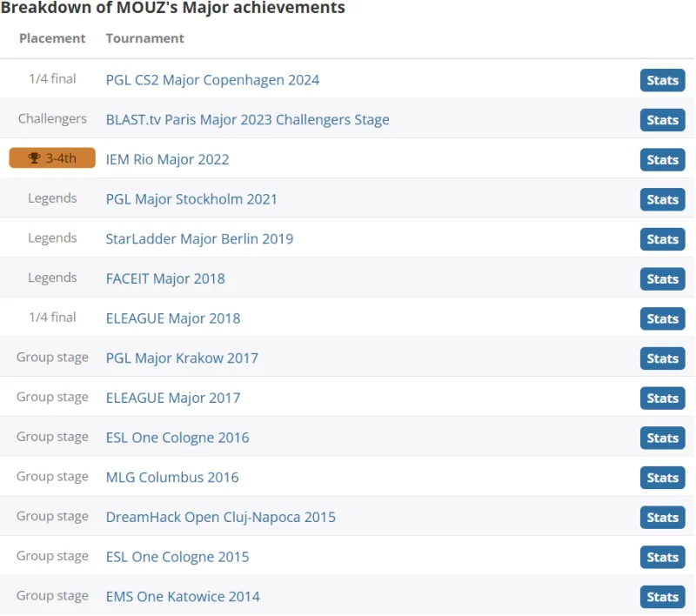This screenshot has height=616, width=696.
Task: Open StarLadder Major Berlin 2019 link
Action: (199, 238)
